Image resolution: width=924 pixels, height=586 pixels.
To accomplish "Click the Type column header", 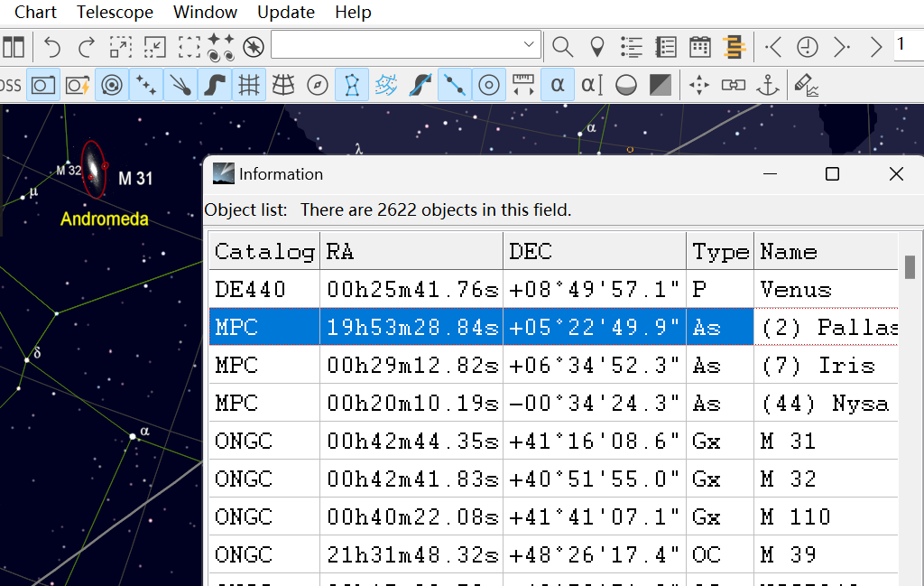I will (720, 252).
